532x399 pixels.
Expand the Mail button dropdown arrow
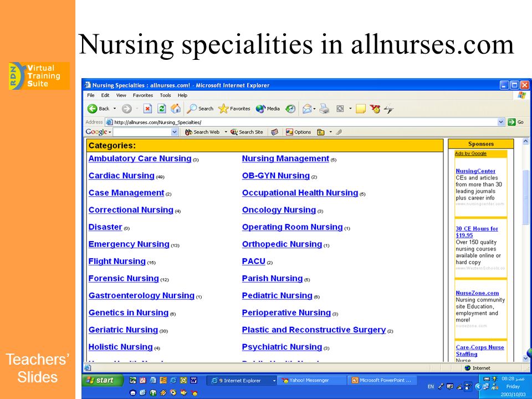point(315,109)
